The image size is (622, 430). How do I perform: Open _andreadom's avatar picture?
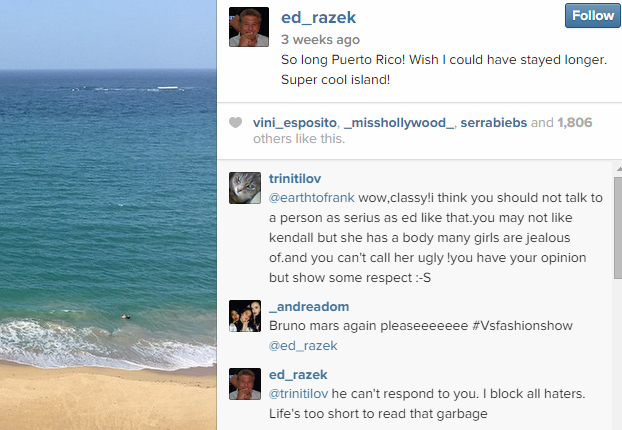245,316
